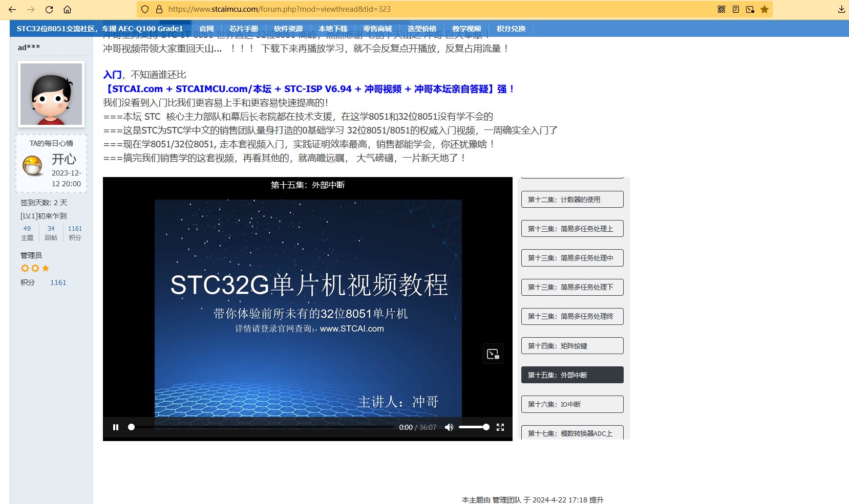Open 软件资源 nav menu
This screenshot has width=849, height=504.
288,29
